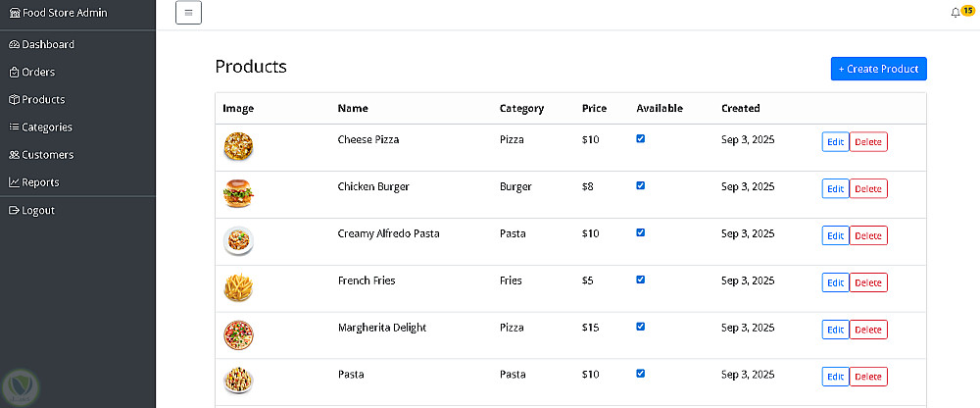Click the Chicken Burger product image
Image resolution: width=980 pixels, height=408 pixels.
[x=238, y=194]
